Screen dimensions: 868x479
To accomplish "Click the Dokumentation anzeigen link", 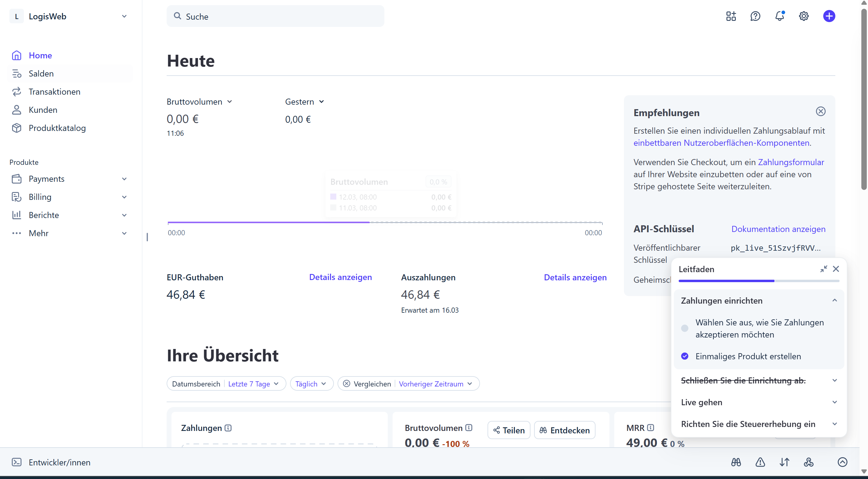I will (778, 229).
